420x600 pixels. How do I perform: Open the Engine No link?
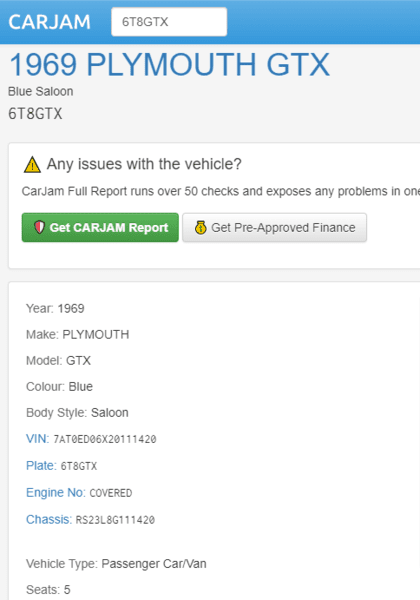55,492
